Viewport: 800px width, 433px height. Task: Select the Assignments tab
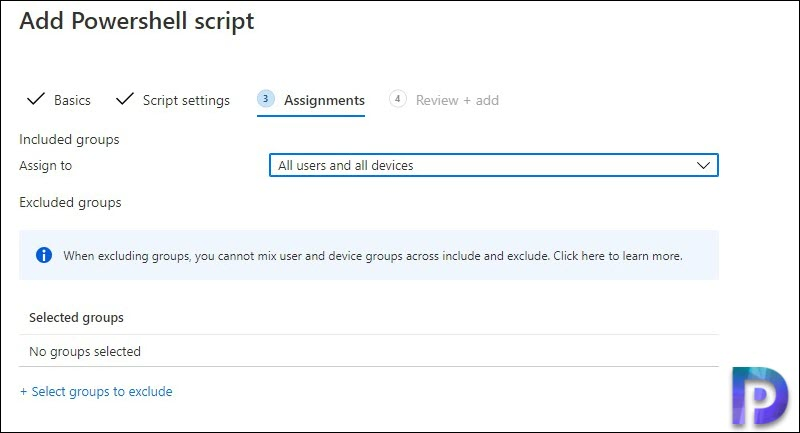pos(324,100)
